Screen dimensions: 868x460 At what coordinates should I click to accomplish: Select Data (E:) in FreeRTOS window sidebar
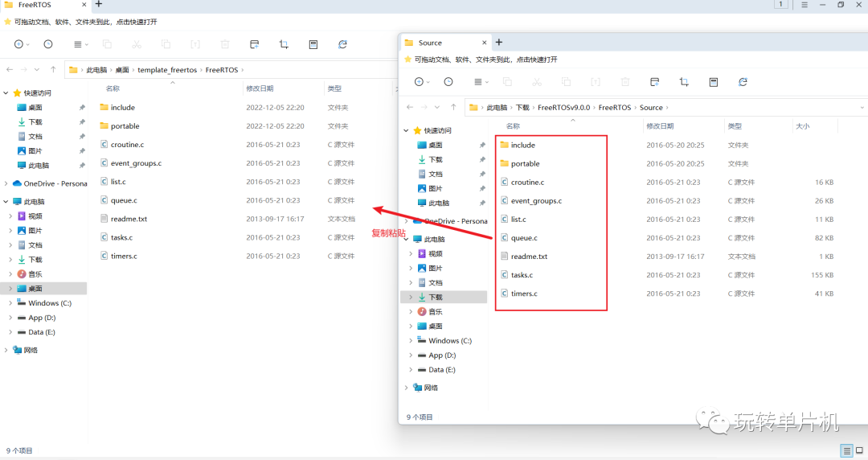[42, 332]
